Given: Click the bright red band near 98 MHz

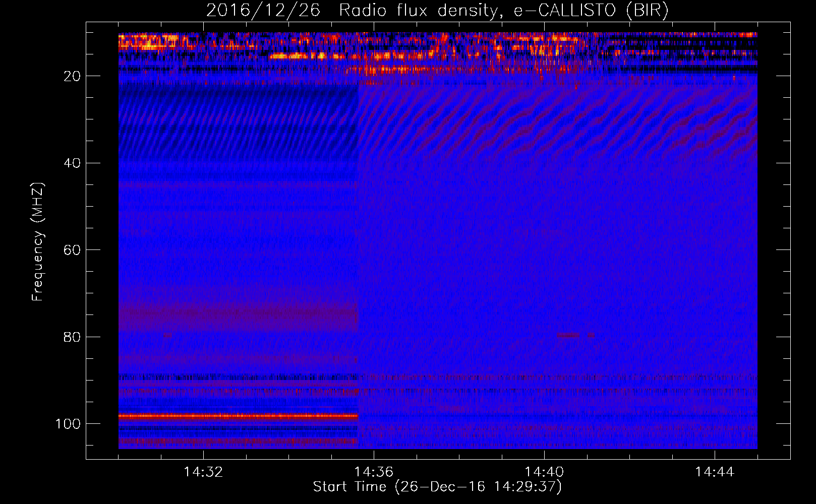Looking at the screenshot, I should click(238, 416).
